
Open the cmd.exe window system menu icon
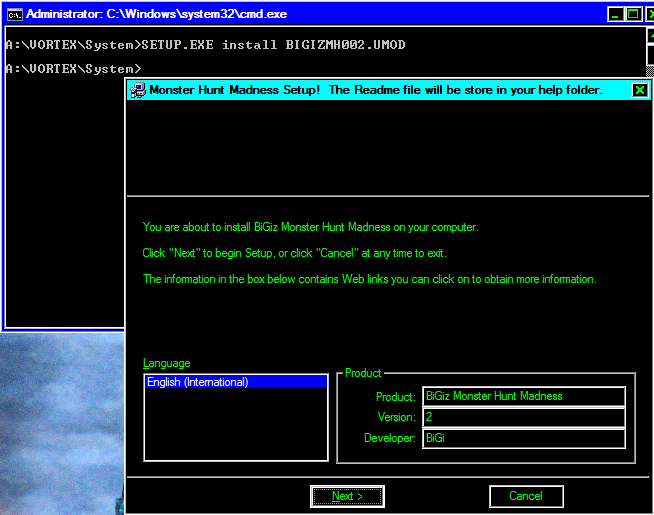click(x=15, y=15)
